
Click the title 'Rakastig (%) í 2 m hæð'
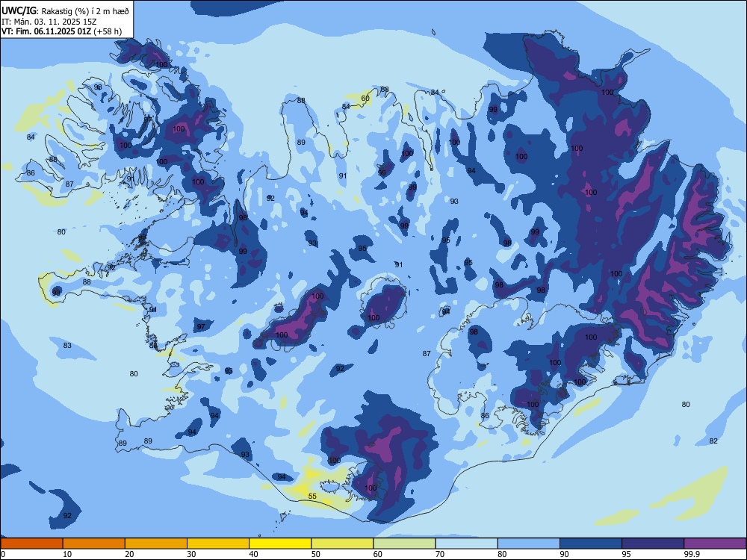point(86,11)
